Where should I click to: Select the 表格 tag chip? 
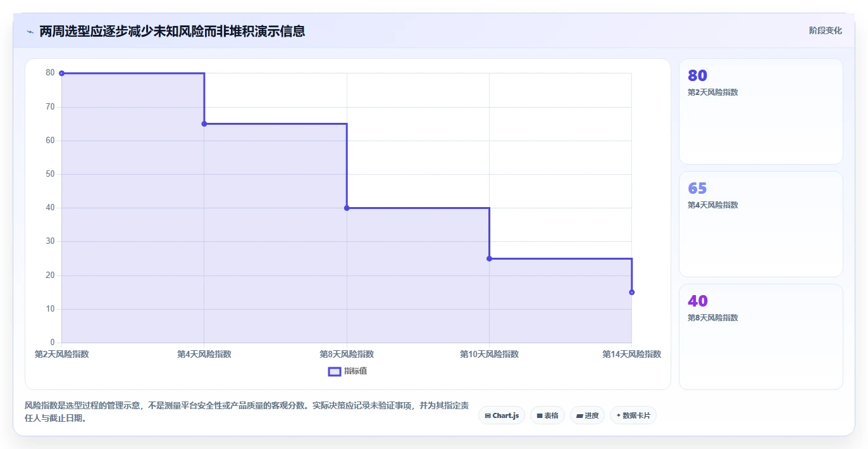pyautogui.click(x=547, y=415)
